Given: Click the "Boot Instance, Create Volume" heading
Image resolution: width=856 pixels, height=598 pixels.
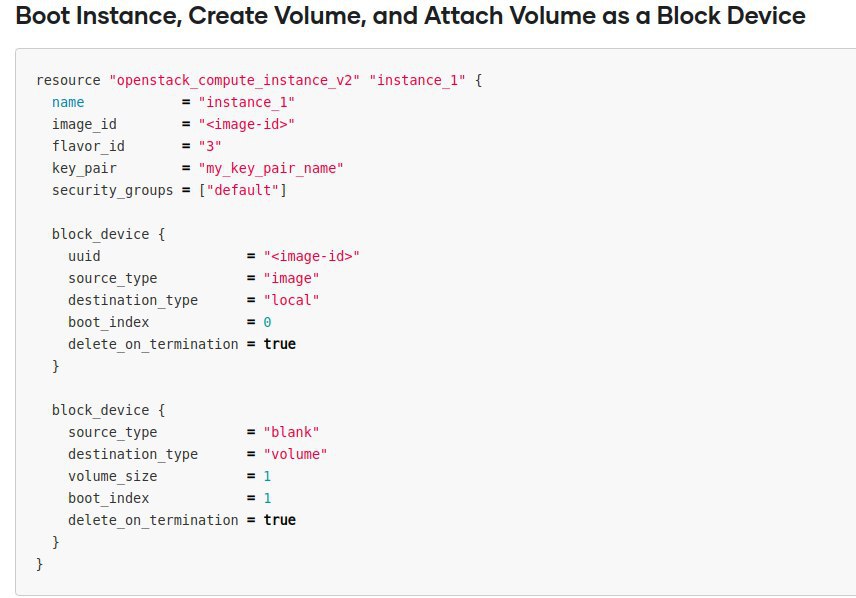Looking at the screenshot, I should click(410, 17).
